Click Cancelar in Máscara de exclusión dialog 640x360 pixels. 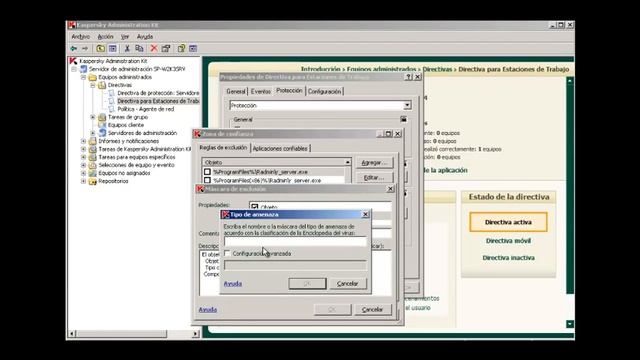[x=373, y=309]
